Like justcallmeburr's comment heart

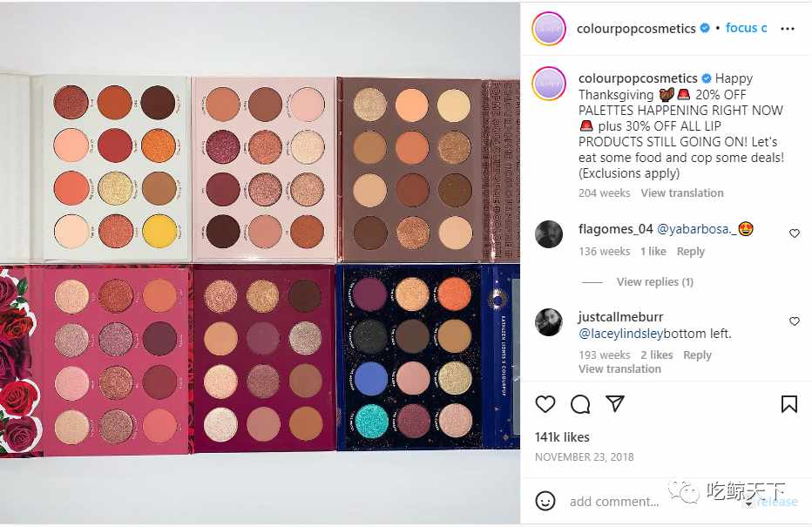click(795, 321)
